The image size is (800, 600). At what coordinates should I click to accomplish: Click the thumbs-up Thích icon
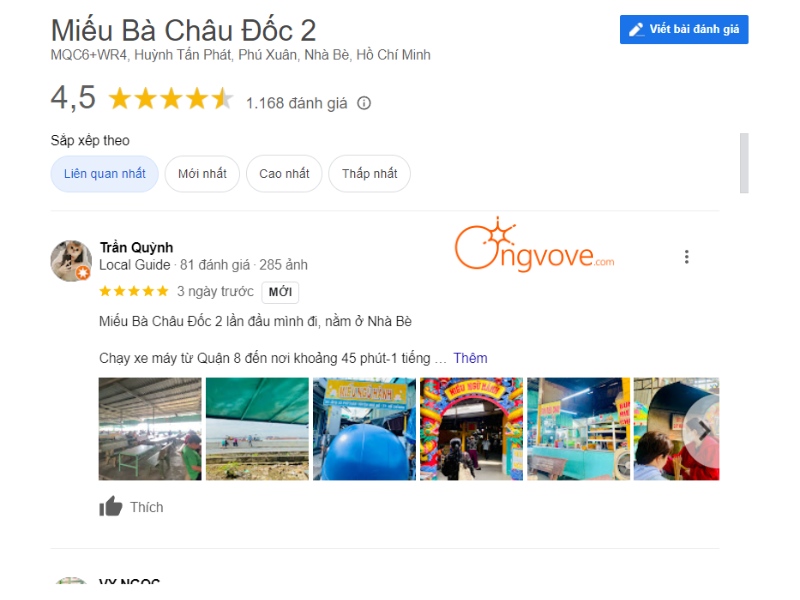110,507
